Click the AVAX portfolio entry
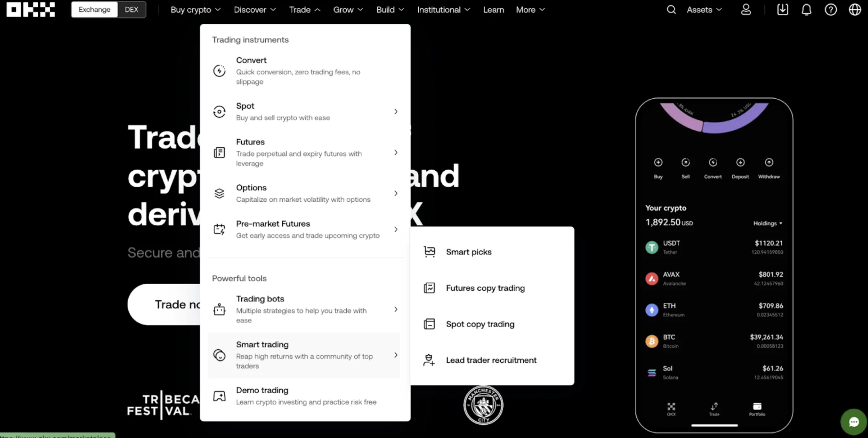Screen dimensions: 868x438 pos(714,278)
